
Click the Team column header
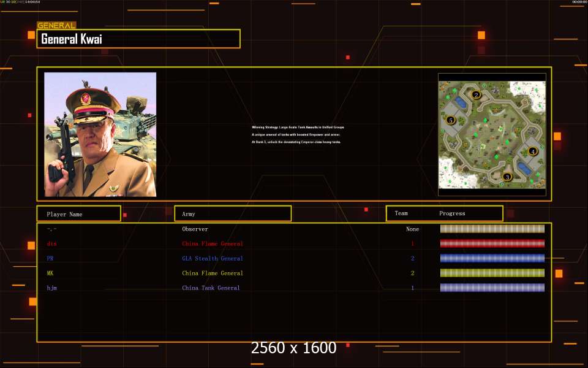401,213
